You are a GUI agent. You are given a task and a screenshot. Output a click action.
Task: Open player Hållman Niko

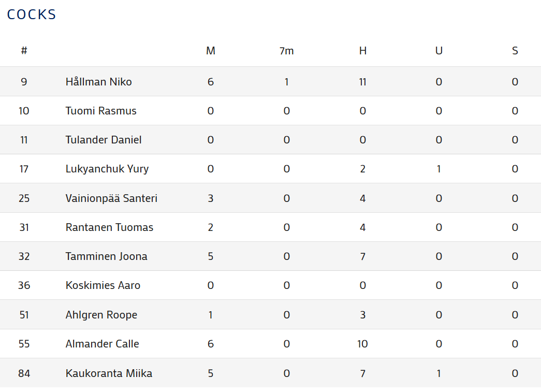click(x=98, y=82)
